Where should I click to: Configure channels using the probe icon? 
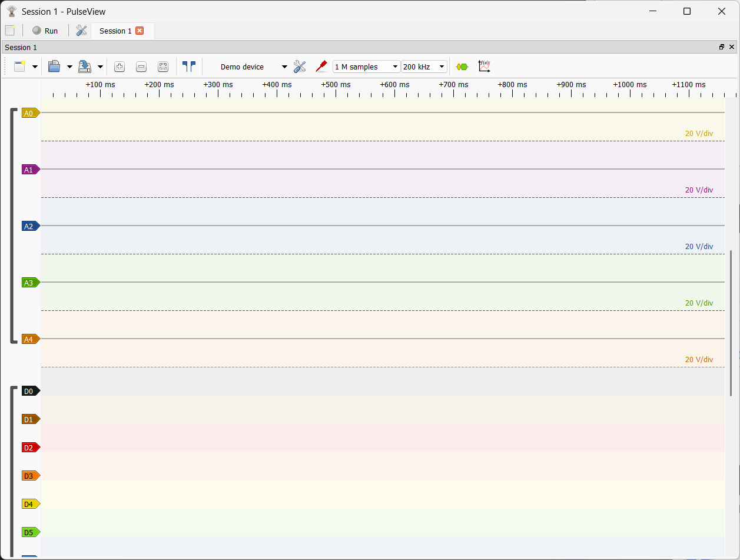[x=321, y=67]
